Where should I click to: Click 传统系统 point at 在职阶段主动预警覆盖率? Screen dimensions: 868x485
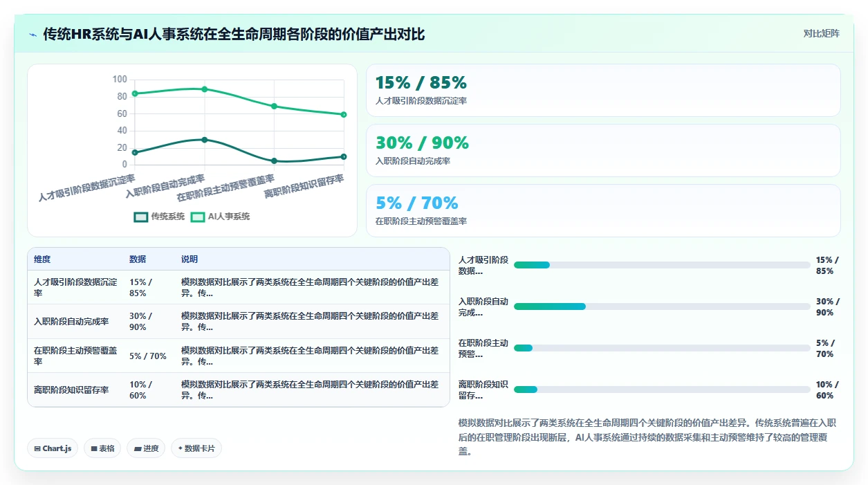(274, 161)
